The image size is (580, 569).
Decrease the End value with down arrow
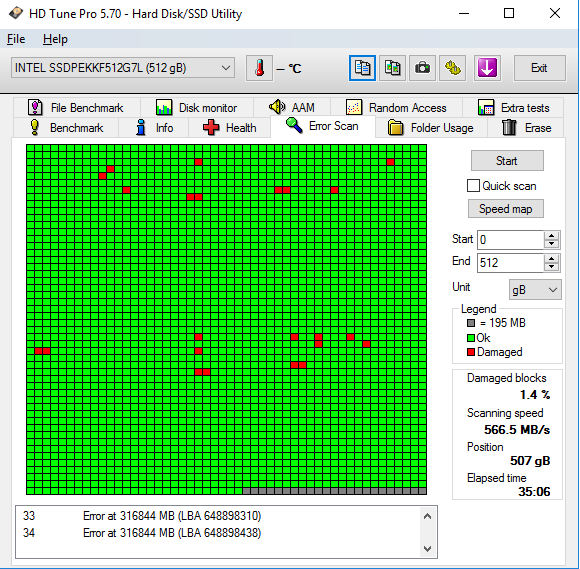pyautogui.click(x=552, y=267)
